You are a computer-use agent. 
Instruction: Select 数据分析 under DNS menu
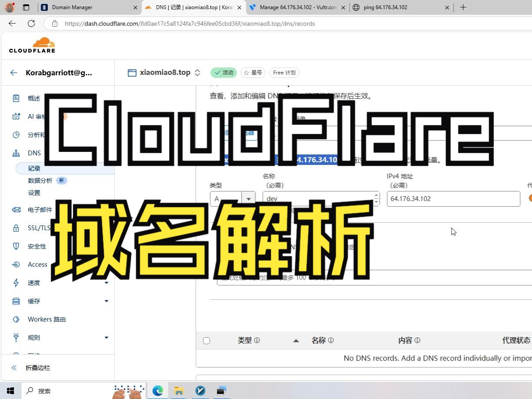(40, 181)
